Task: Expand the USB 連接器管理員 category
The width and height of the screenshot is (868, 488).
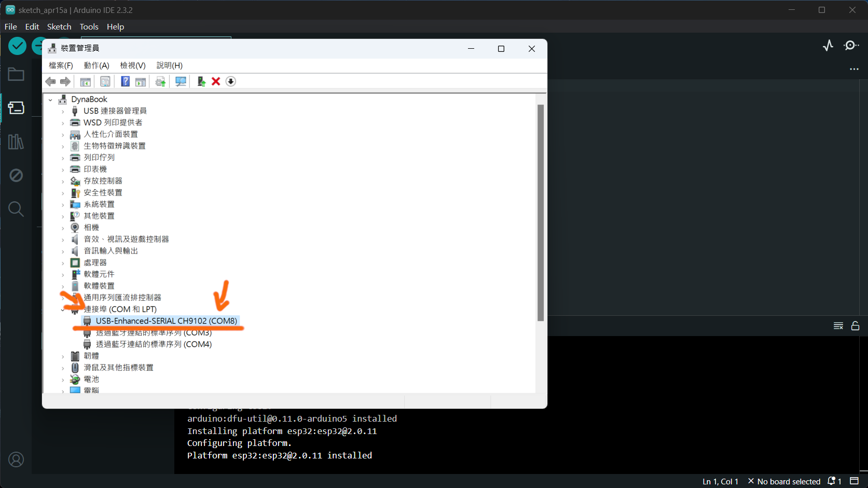Action: 63,110
